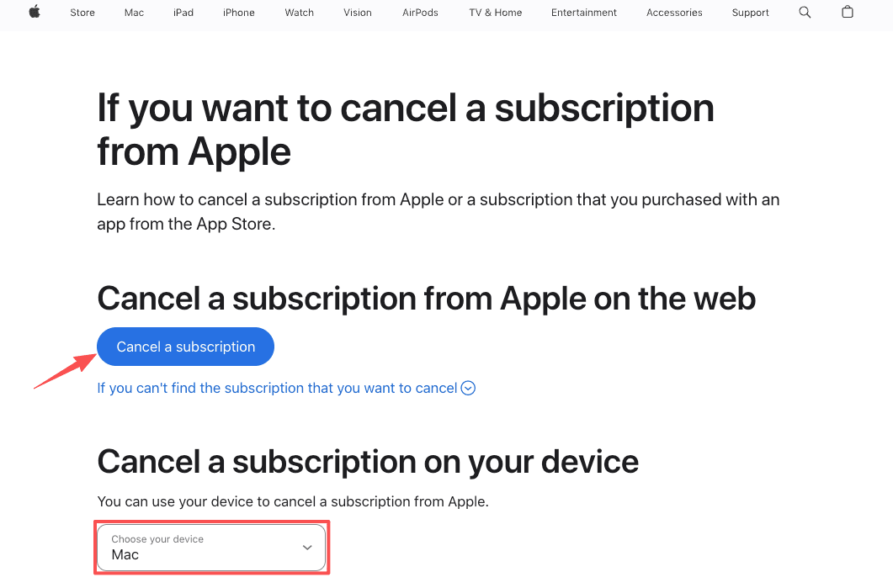The width and height of the screenshot is (893, 588).
Task: Click the chevron next to the cancel help link
Action: tap(468, 388)
